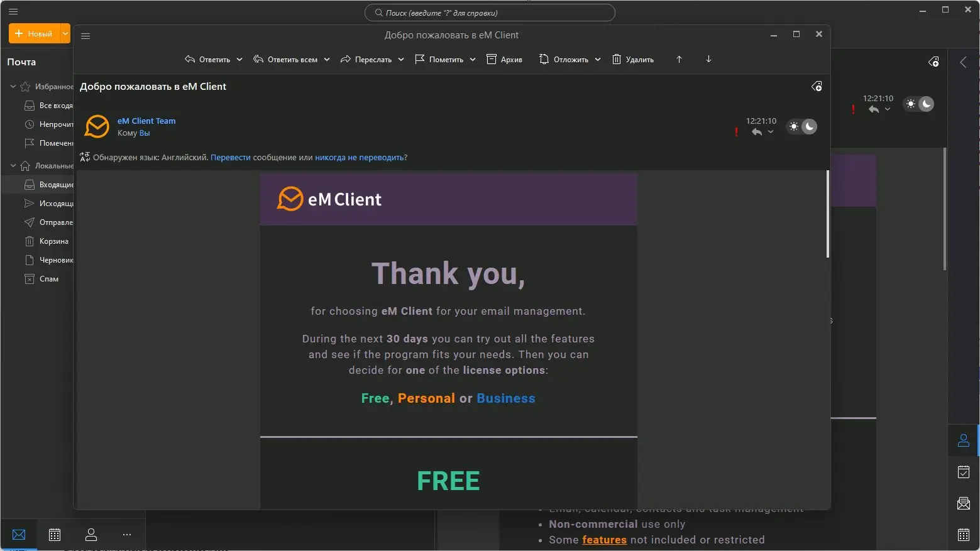Collapse the right sidebar with chevron

(x=963, y=62)
